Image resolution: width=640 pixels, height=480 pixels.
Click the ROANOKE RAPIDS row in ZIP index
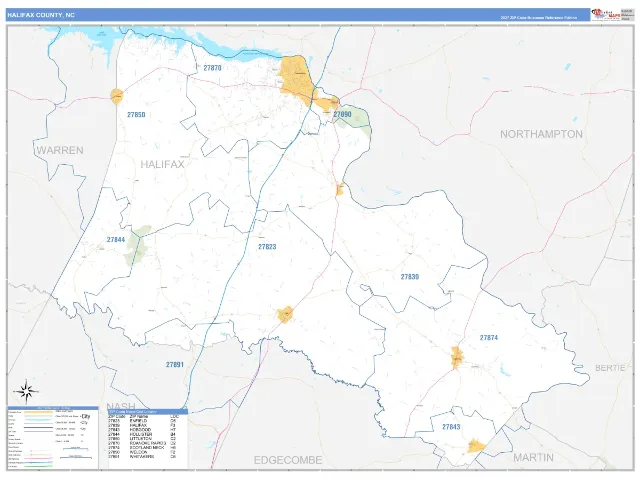tap(144, 443)
